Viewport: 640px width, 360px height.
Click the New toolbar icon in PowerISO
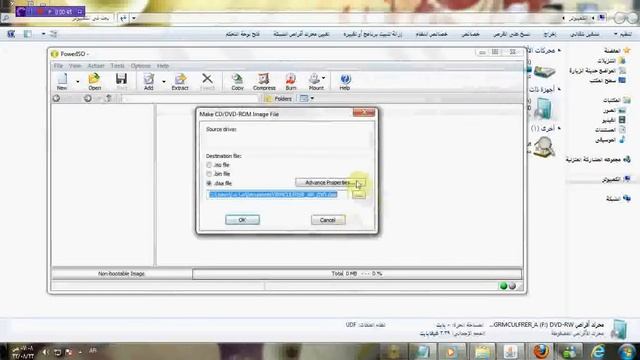62,82
